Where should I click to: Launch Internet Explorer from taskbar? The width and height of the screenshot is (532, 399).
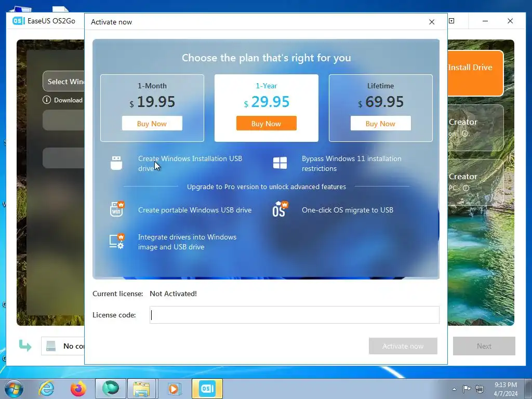(46, 389)
